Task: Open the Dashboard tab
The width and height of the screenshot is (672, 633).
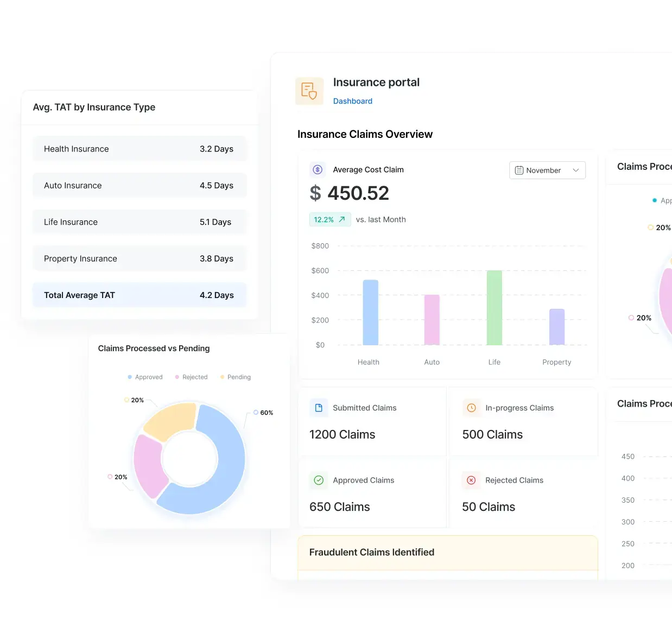Action: tap(352, 101)
